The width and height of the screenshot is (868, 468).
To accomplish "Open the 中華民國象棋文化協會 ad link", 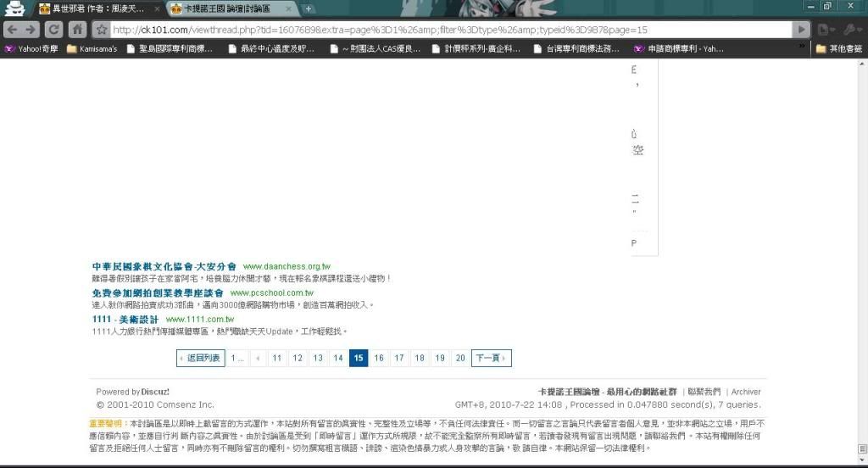I will [164, 266].
